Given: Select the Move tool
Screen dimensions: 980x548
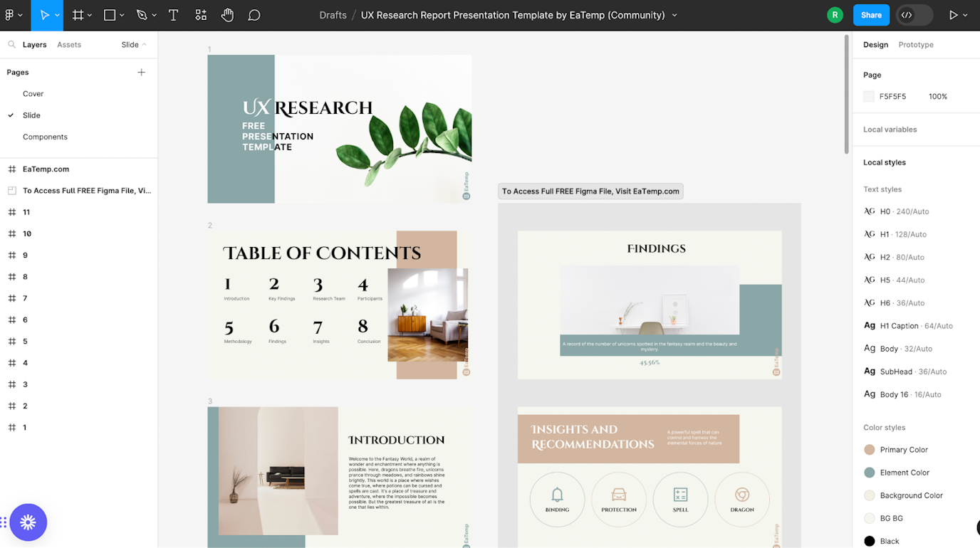Looking at the screenshot, I should 44,14.
